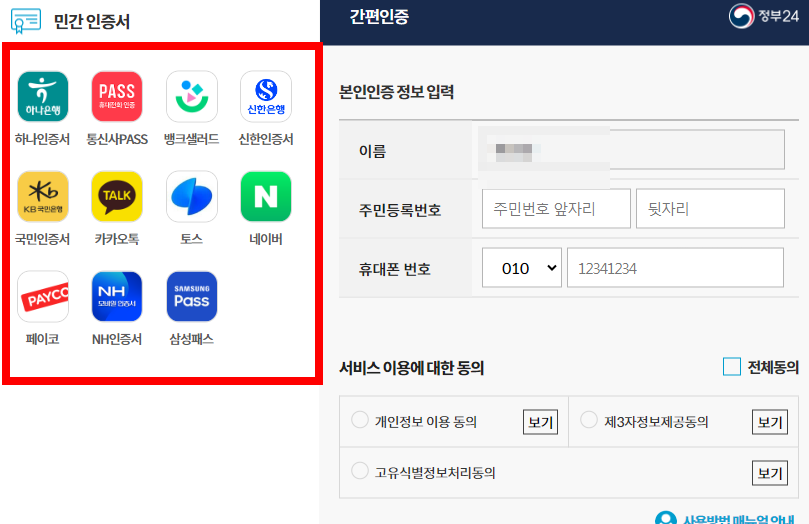This screenshot has height=524, width=809.
Task: Click the 본인인증 정보 입력 heading
Action: 396,92
